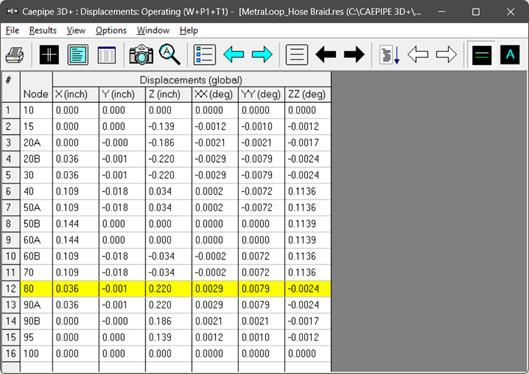Open the Options menu

coord(111,31)
